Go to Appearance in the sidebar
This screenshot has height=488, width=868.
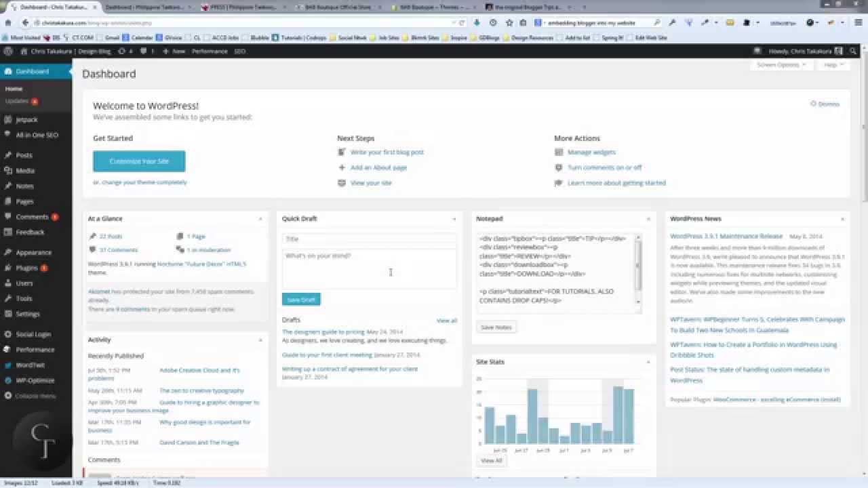[33, 252]
